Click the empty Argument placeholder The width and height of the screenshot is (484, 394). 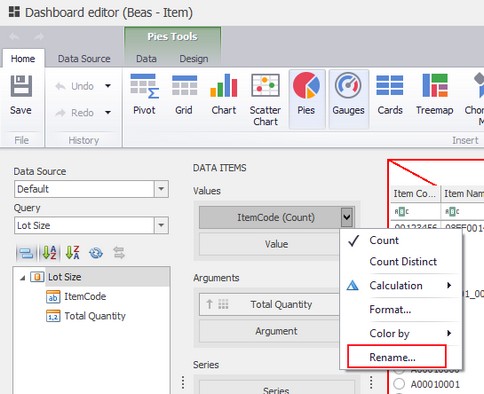coord(276,331)
